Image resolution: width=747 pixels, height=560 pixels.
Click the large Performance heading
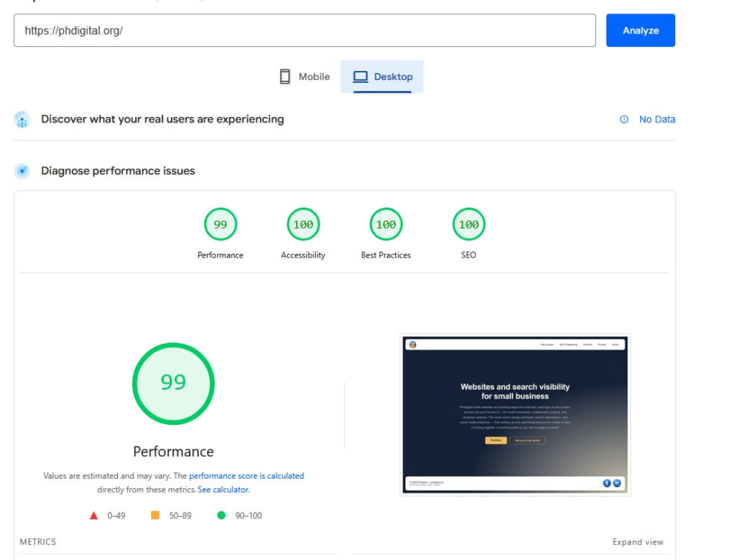pyautogui.click(x=173, y=452)
